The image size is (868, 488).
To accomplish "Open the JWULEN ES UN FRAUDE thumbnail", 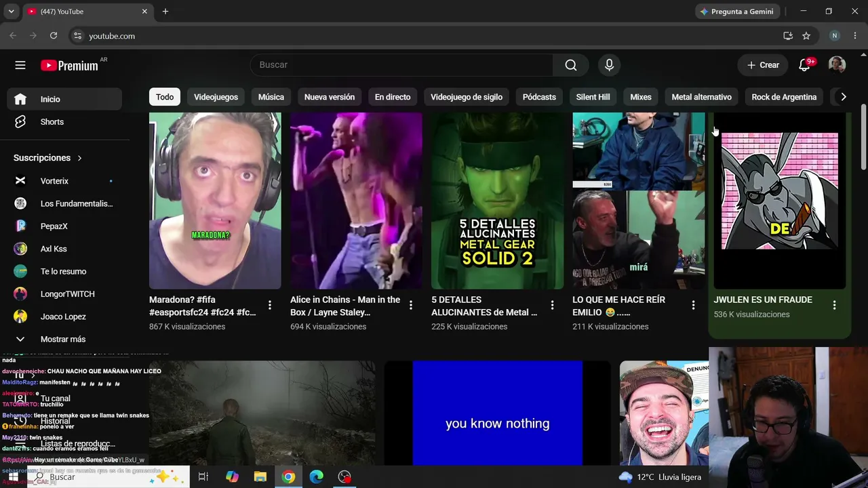I will 779,201.
